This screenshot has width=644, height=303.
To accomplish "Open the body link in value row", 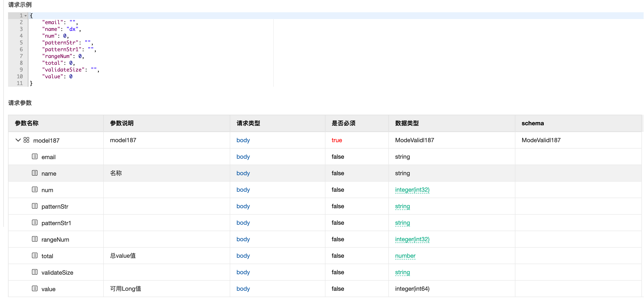I will pyautogui.click(x=243, y=289).
